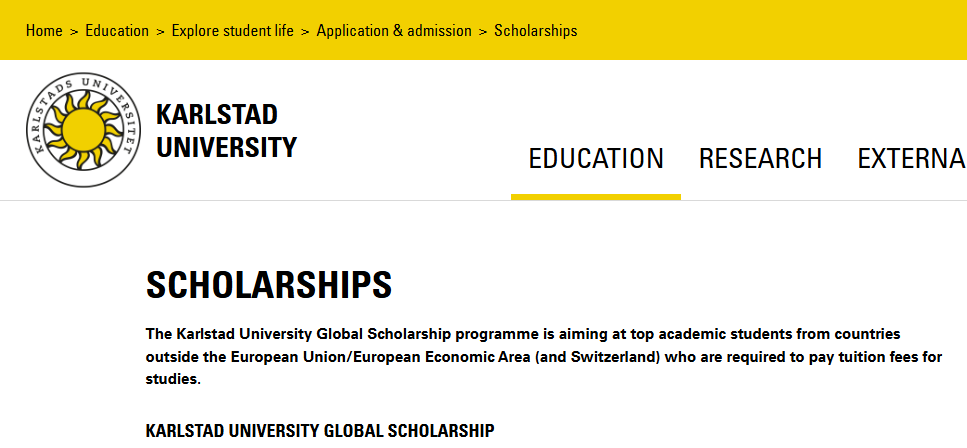The image size is (967, 448).
Task: Click the Karlstad University wordmark text
Action: (226, 131)
